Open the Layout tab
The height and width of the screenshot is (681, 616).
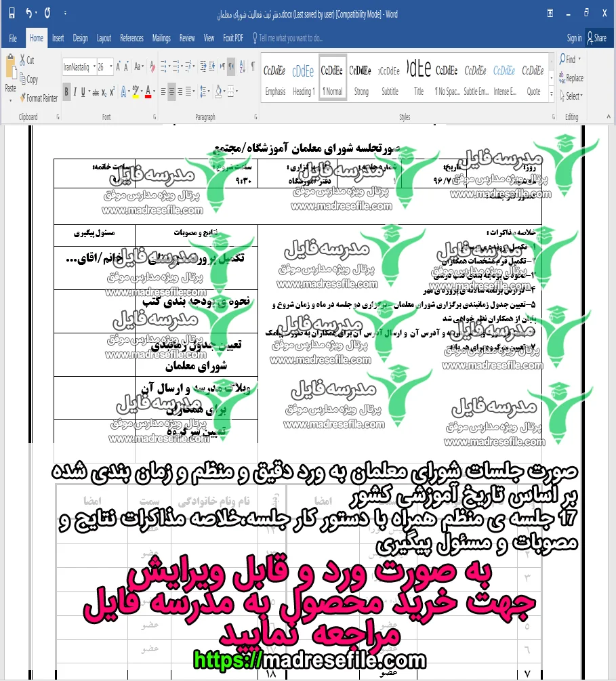tap(104, 38)
